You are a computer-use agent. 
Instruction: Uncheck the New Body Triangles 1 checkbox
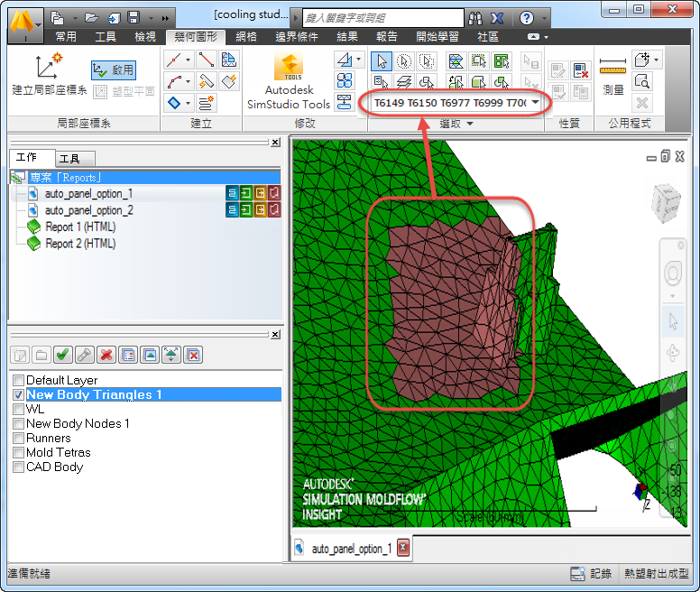coord(18,394)
